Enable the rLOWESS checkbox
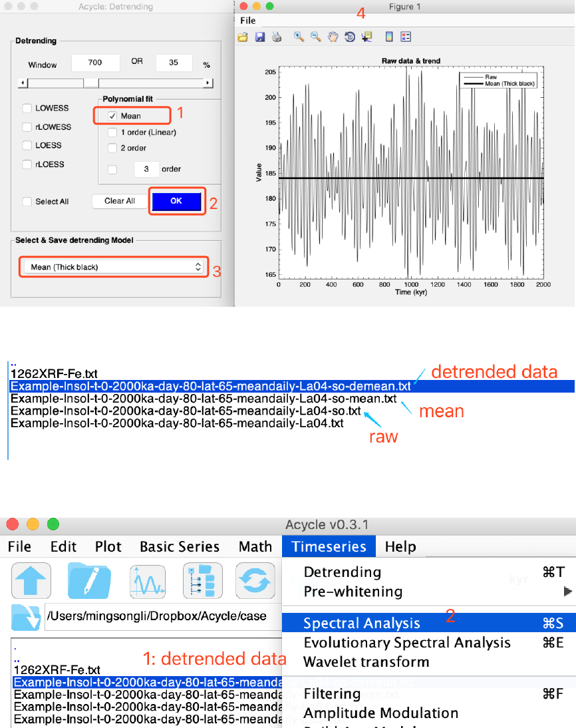Viewport: 576px width, 728px height. tap(27, 126)
